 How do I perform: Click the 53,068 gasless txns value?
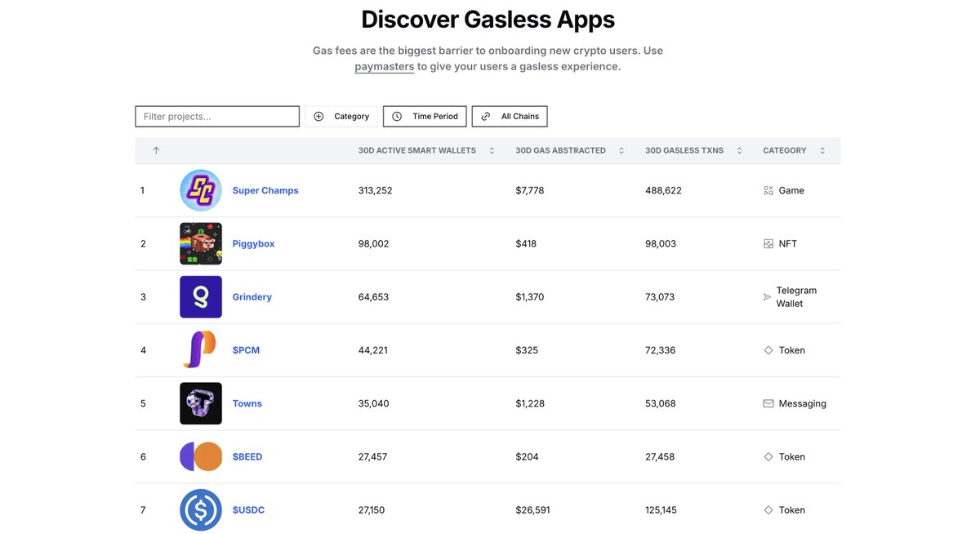click(661, 403)
